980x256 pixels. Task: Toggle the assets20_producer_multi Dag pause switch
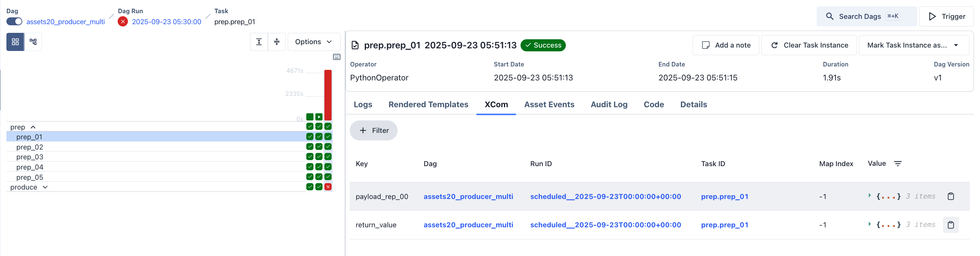pos(14,22)
